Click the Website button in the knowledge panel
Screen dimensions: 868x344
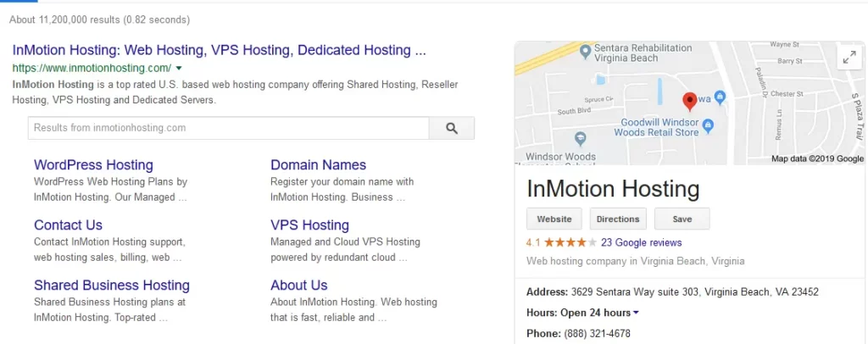coord(554,219)
